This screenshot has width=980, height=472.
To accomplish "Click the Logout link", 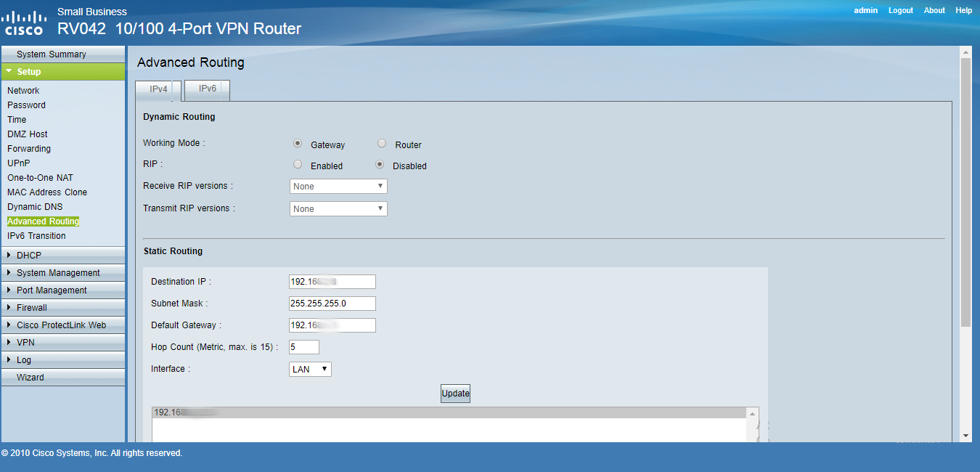I will (901, 11).
